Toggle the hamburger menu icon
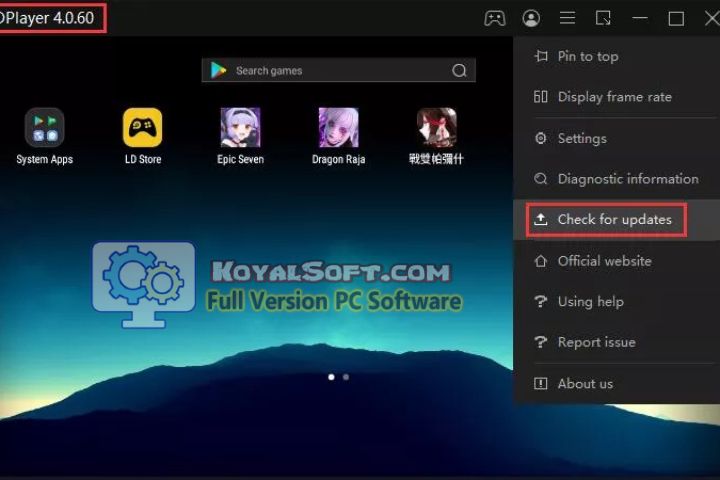The image size is (720, 480). click(x=567, y=18)
